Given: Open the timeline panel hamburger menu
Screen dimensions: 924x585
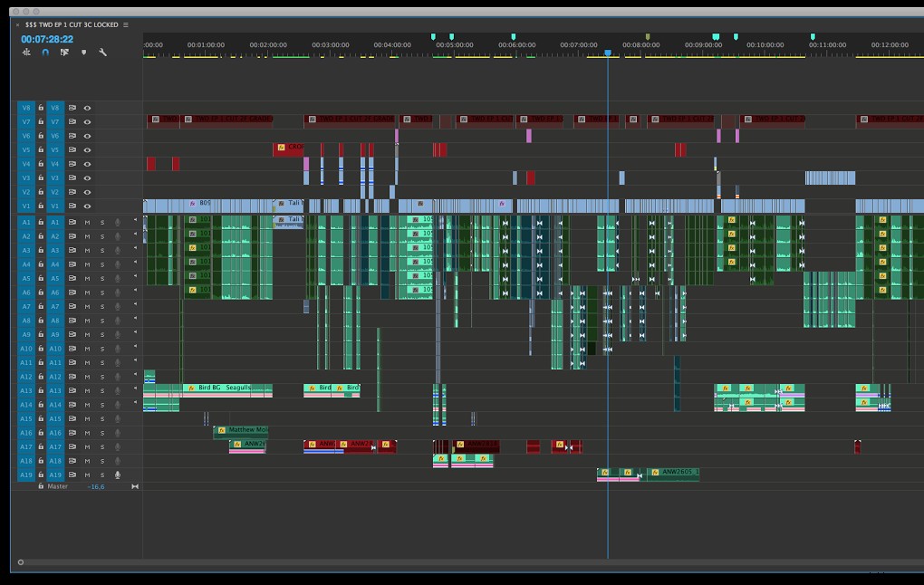Looking at the screenshot, I should (x=124, y=24).
